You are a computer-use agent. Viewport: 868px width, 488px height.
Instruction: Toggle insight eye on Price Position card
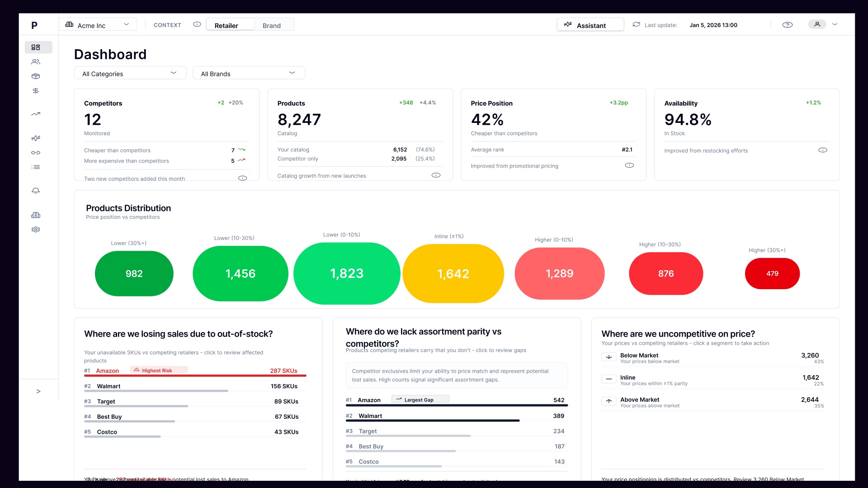629,165
